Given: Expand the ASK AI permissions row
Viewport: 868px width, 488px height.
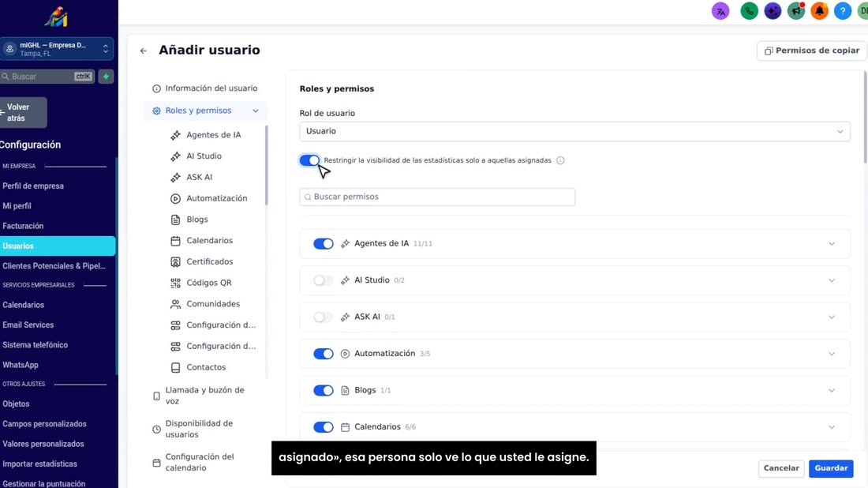Looking at the screenshot, I should point(832,317).
